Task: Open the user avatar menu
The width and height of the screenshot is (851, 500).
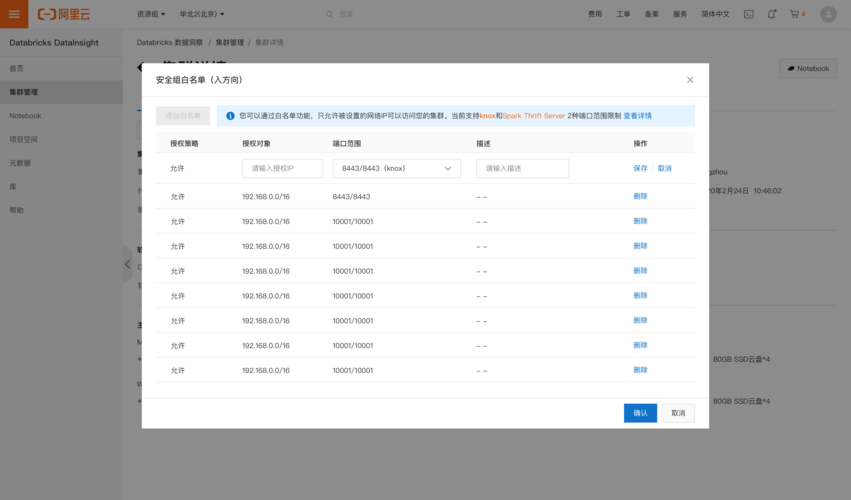Action: tap(828, 14)
